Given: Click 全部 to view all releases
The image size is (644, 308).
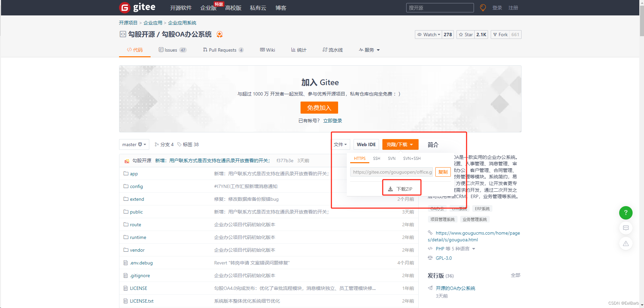Looking at the screenshot, I should [x=516, y=275].
